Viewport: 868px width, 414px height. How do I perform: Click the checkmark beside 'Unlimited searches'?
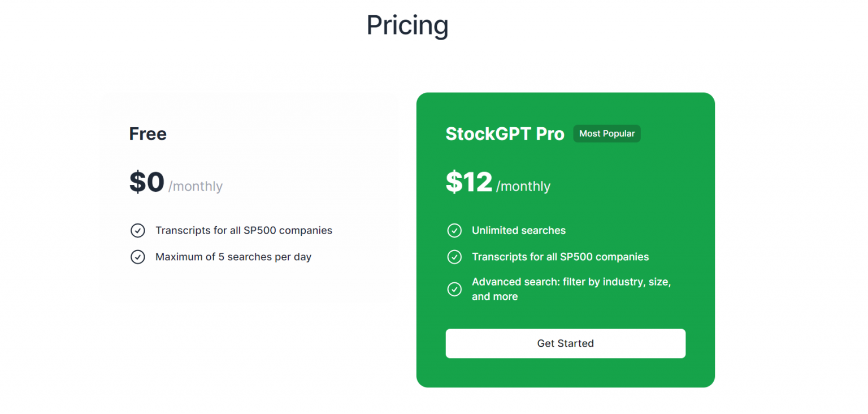pos(454,230)
